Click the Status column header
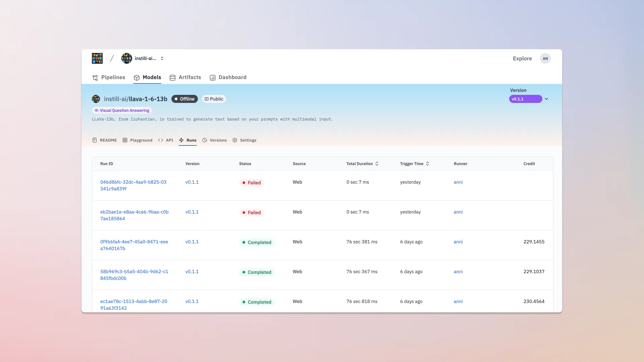 [245, 164]
